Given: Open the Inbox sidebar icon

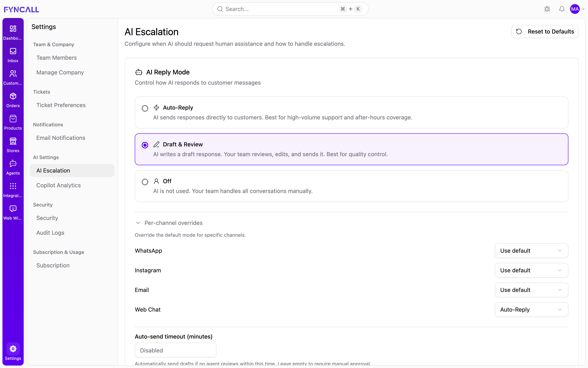Looking at the screenshot, I should point(13,51).
